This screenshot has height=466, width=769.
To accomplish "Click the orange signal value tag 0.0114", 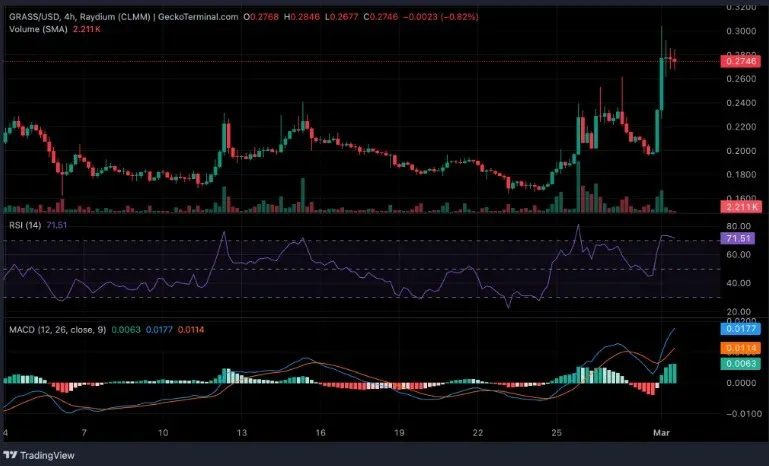I will click(740, 348).
